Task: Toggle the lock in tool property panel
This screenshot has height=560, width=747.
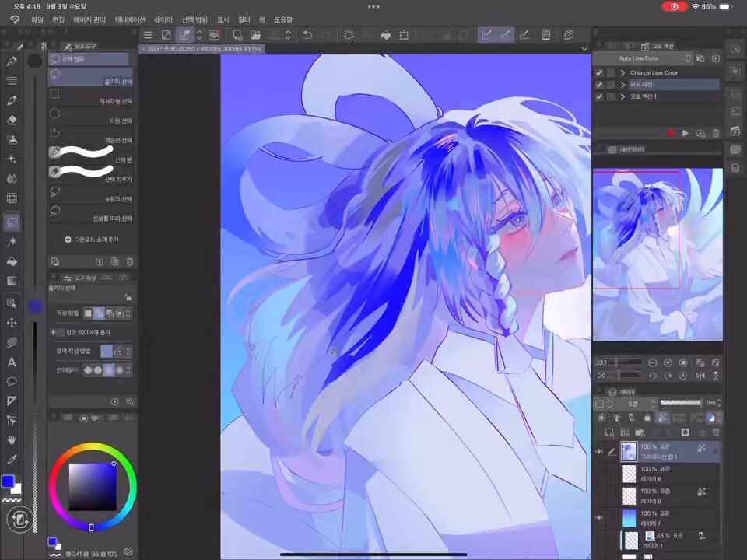Action: point(128,297)
